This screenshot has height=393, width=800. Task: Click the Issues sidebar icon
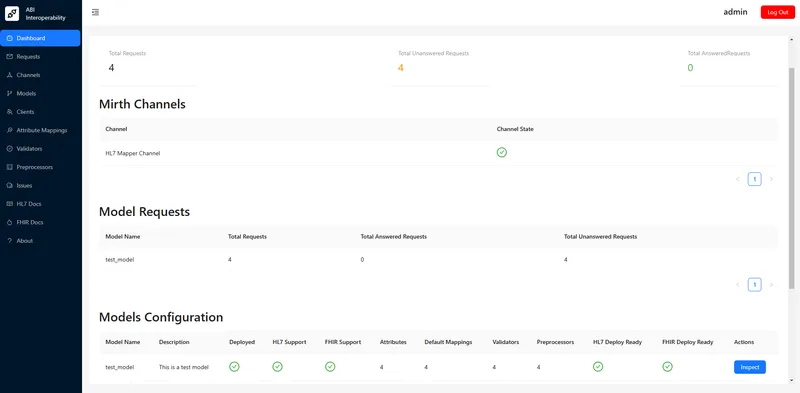pos(10,185)
